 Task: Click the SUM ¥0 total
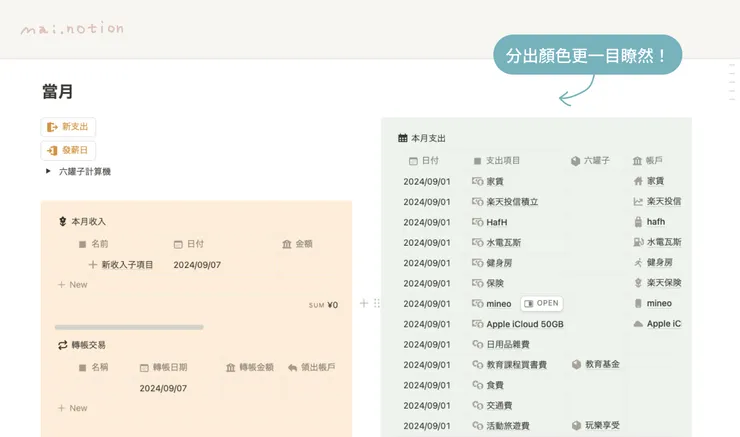[323, 305]
